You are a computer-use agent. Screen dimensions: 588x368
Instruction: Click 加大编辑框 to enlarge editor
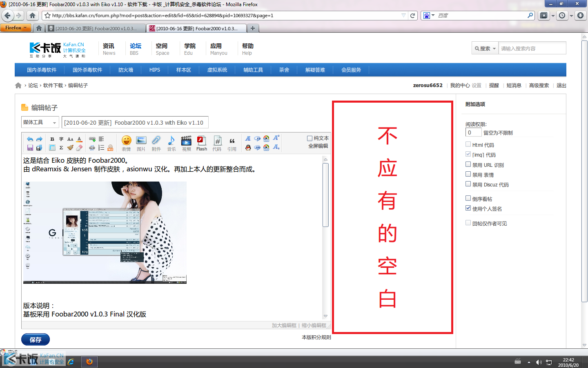pos(284,325)
